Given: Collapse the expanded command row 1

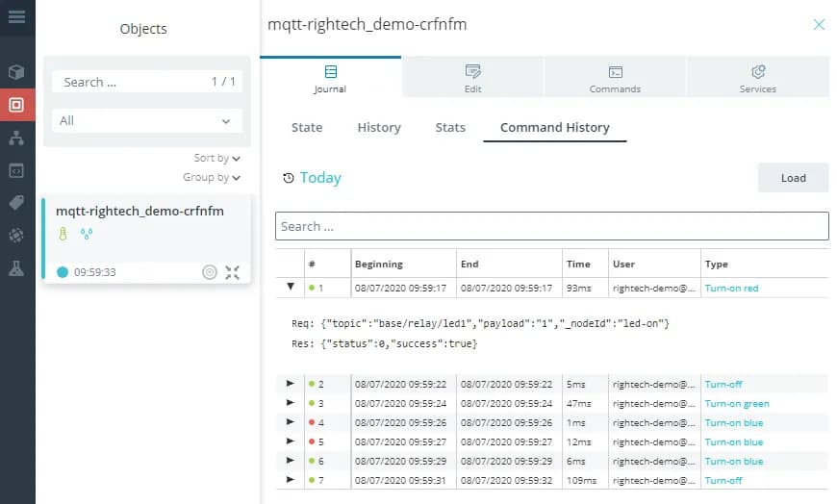Looking at the screenshot, I should pos(291,288).
